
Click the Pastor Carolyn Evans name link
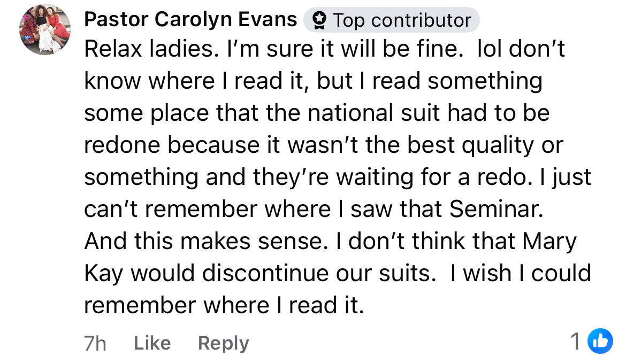point(190,19)
